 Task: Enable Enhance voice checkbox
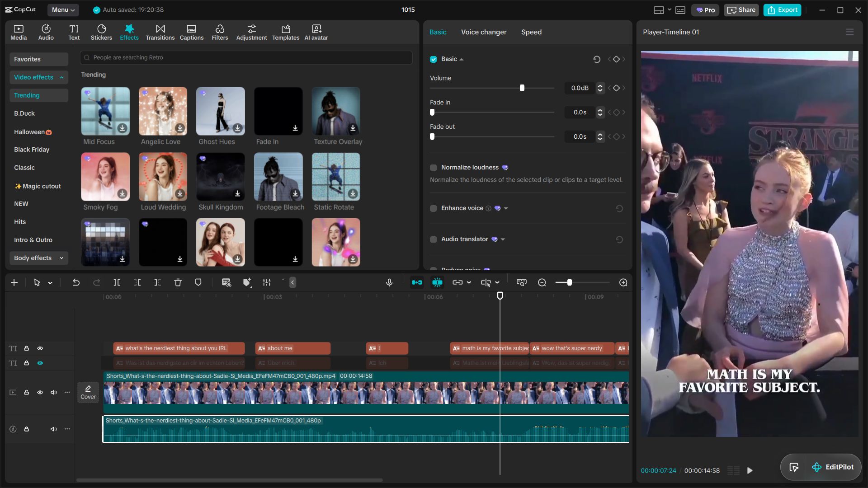click(434, 208)
